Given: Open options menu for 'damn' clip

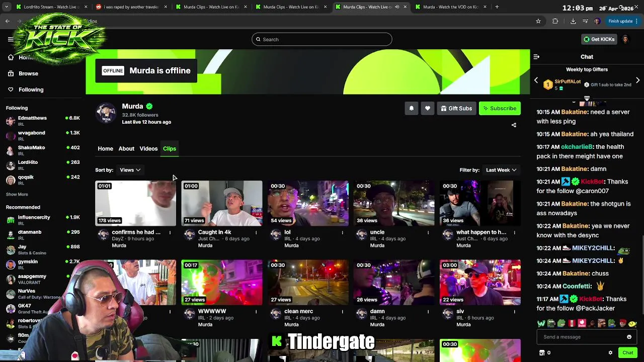Looking at the screenshot, I should pos(428,312).
